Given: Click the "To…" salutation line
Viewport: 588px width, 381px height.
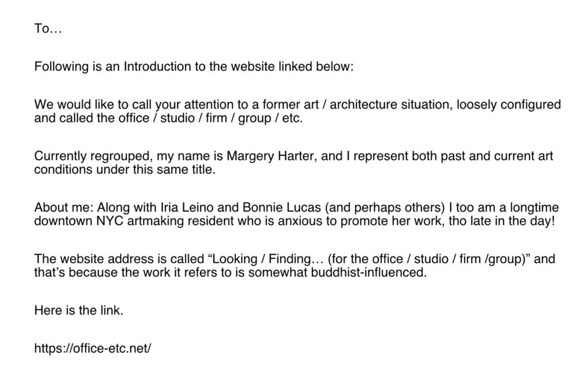Looking at the screenshot, I should pos(48,29).
